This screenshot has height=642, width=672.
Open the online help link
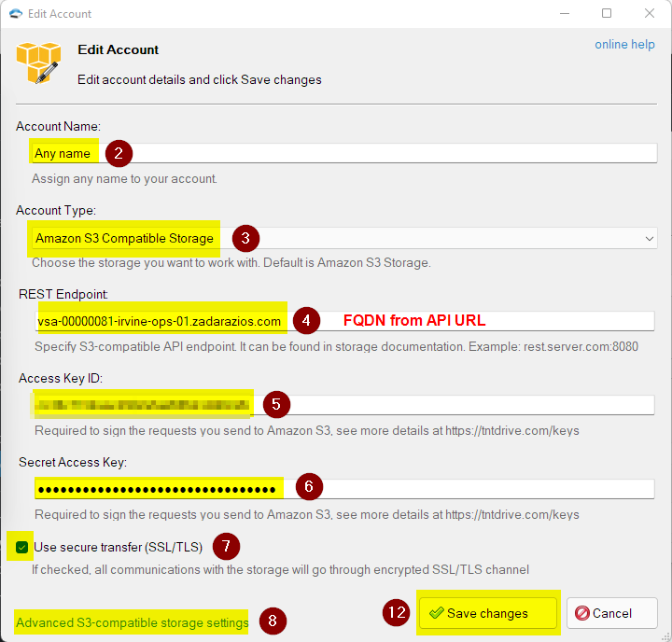(x=624, y=44)
